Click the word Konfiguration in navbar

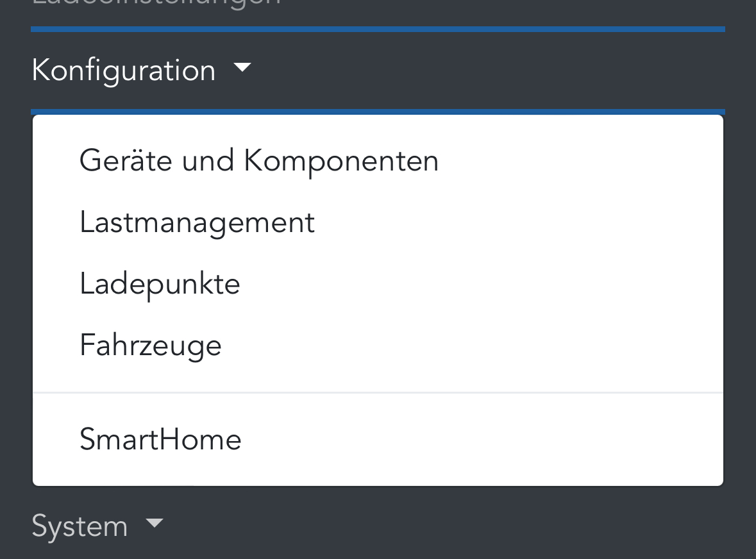123,71
